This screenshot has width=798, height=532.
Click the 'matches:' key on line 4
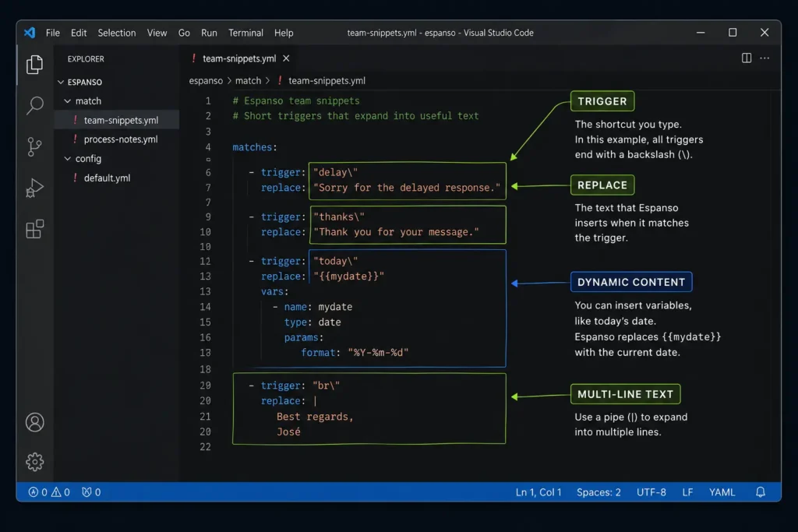[x=255, y=147]
